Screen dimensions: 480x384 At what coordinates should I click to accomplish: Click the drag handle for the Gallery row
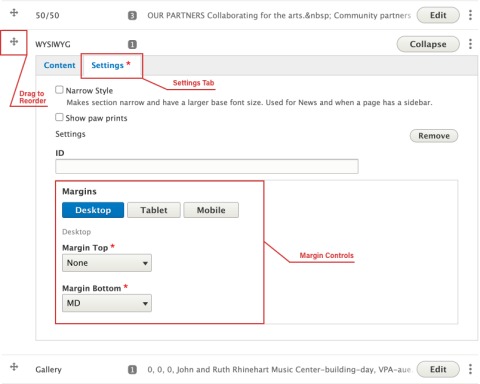pos(14,367)
